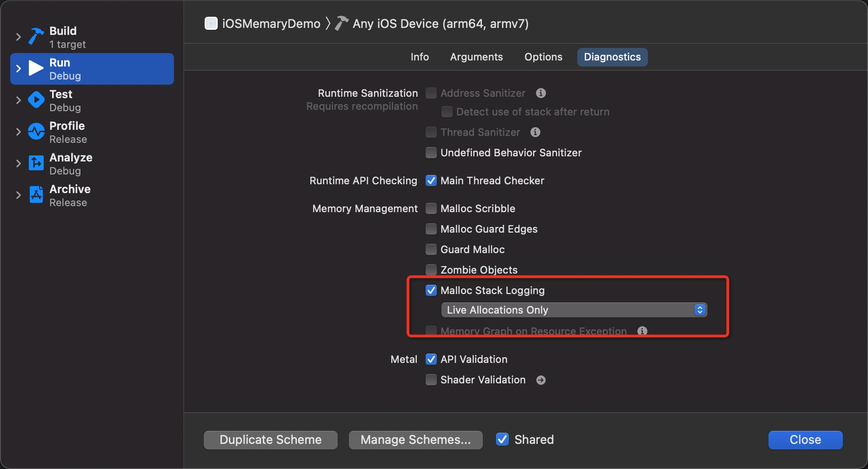
Task: Expand the Analyze scheme action
Action: pyautogui.click(x=19, y=163)
